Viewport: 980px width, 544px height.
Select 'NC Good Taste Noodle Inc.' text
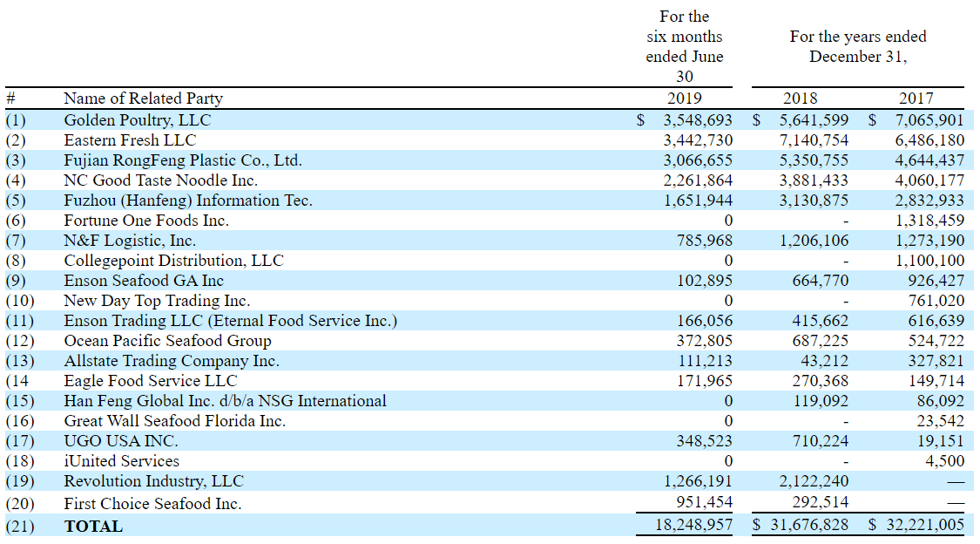160,180
